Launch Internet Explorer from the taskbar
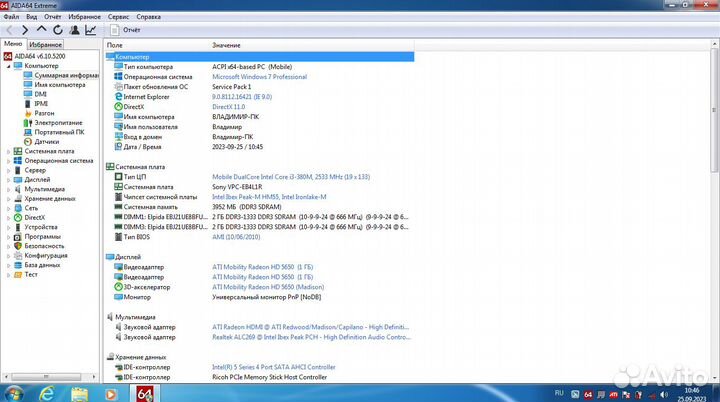This screenshot has height=402, width=720. 47,394
